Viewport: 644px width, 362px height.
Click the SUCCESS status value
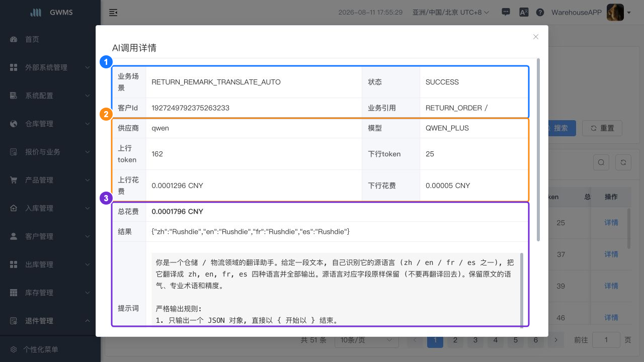pos(442,82)
